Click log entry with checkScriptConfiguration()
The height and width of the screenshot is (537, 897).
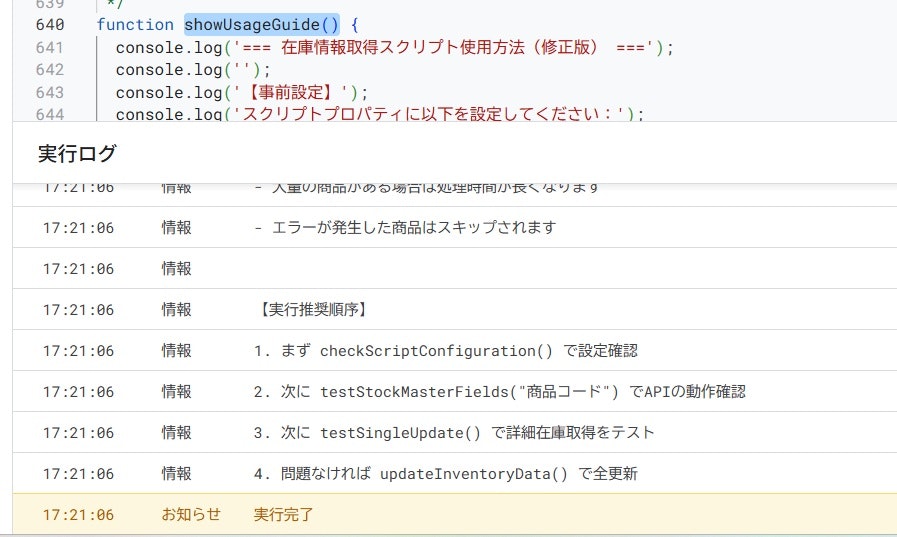[x=446, y=351]
